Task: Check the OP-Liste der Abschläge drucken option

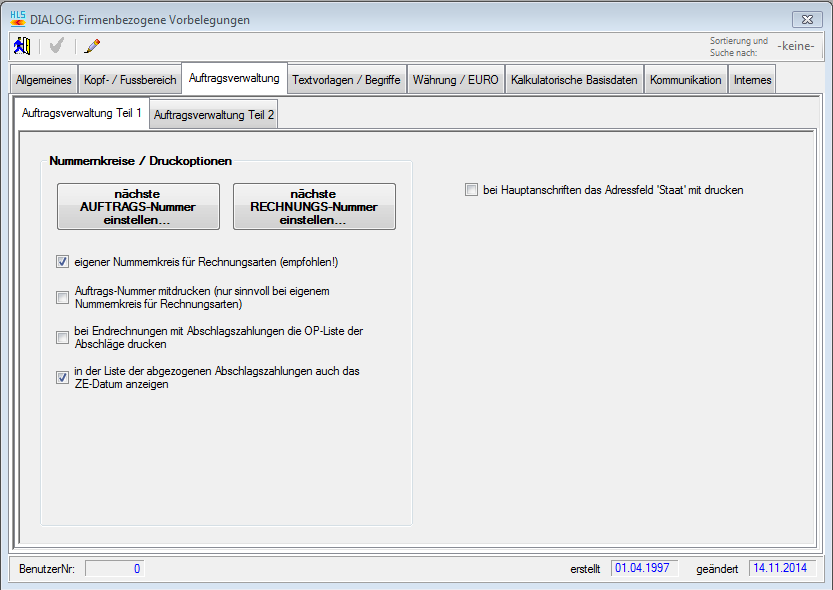Action: [x=63, y=338]
